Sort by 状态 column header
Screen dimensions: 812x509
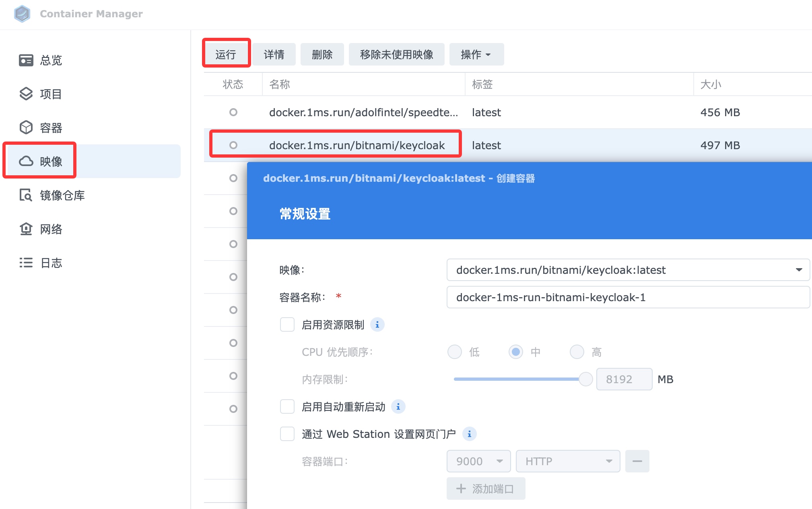pos(233,84)
